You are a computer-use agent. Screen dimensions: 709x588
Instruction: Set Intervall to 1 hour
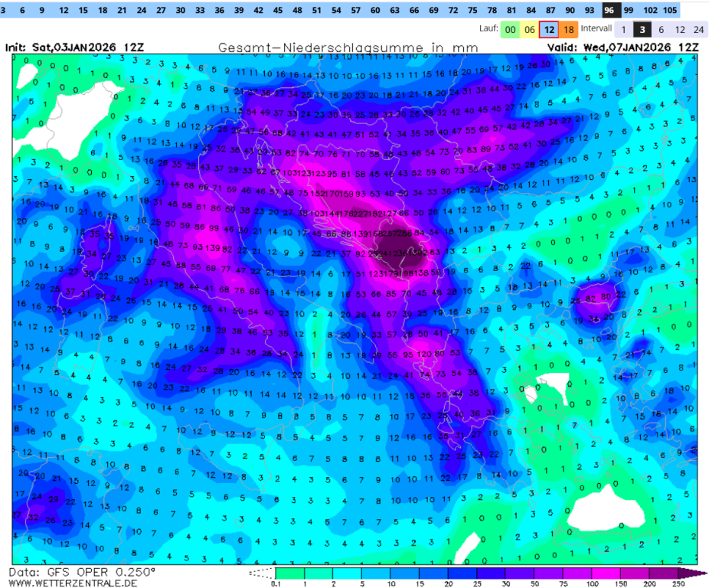click(624, 30)
